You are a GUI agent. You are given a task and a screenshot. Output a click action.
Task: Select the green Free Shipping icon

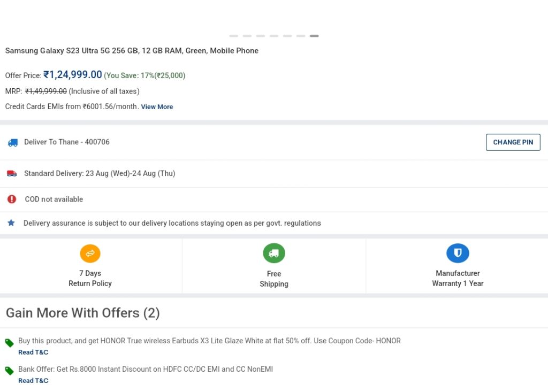[x=274, y=253]
